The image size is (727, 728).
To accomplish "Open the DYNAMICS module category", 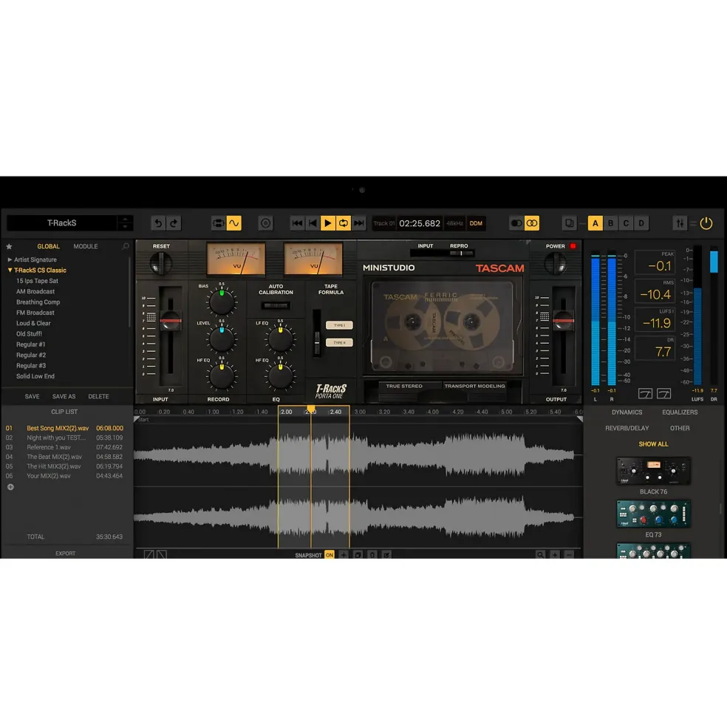I will [x=627, y=412].
